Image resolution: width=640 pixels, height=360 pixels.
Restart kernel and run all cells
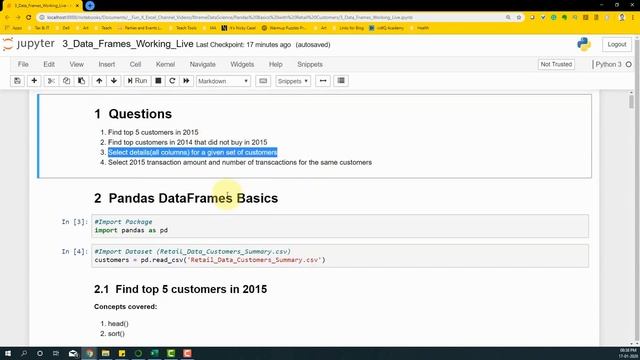point(187,81)
